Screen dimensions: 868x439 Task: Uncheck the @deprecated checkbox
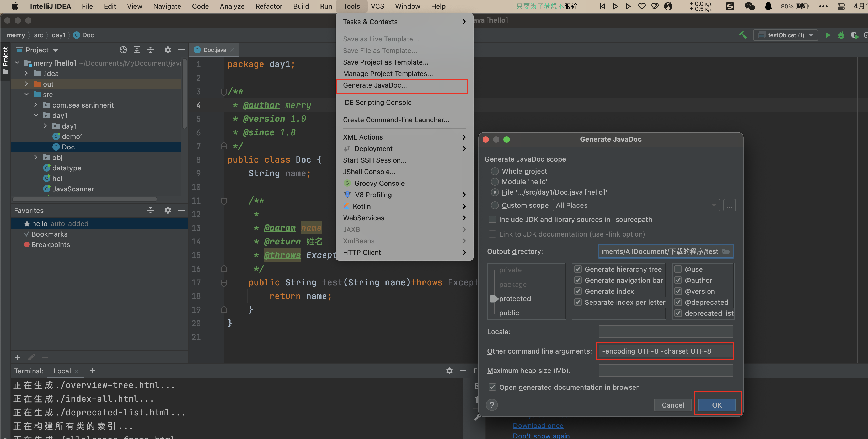[678, 302]
